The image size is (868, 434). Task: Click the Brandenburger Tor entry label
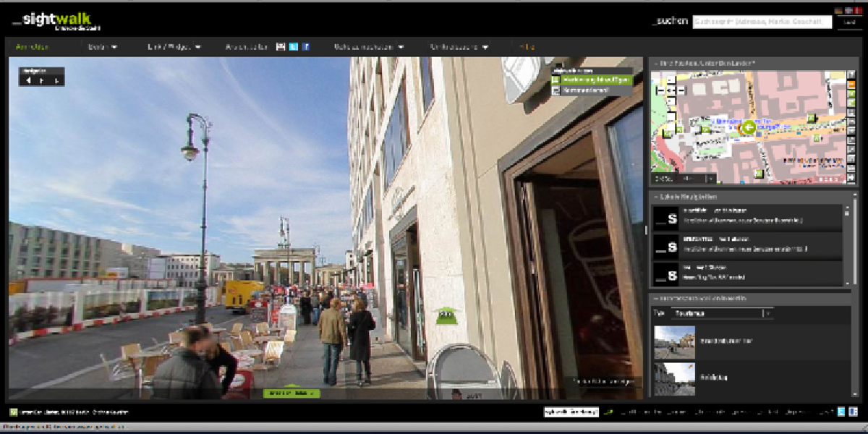[x=727, y=340]
